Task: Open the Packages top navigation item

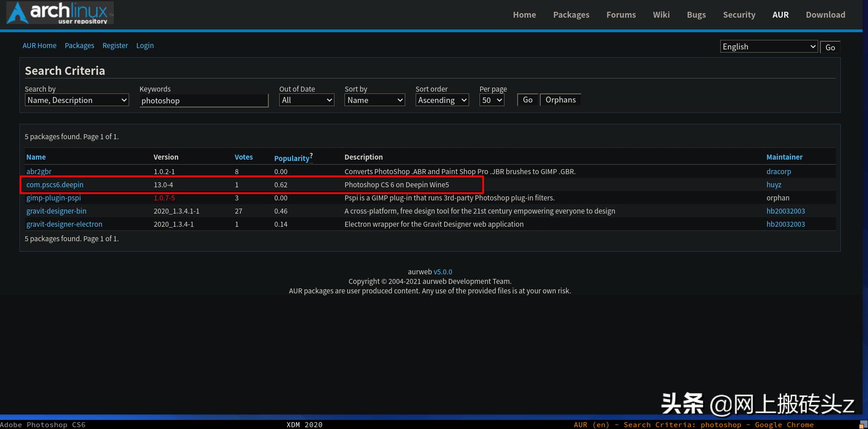Action: point(571,15)
